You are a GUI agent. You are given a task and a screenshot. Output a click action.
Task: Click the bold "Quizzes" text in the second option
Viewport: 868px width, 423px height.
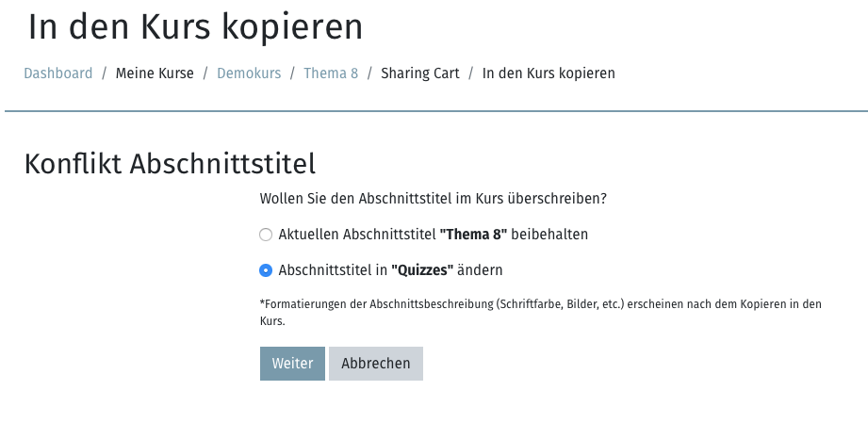pyautogui.click(x=422, y=270)
